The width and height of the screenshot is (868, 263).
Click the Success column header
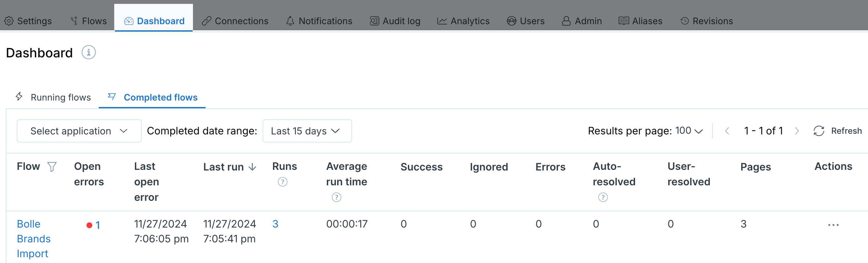(421, 167)
